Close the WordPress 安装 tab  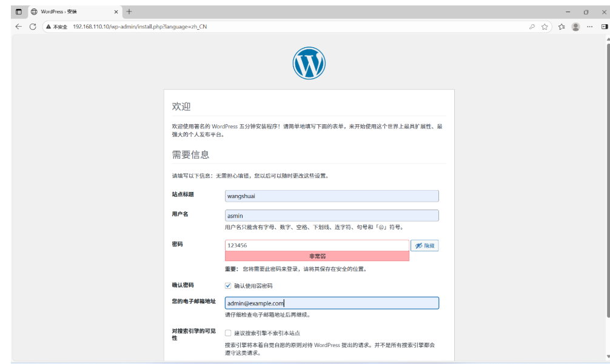tap(116, 12)
